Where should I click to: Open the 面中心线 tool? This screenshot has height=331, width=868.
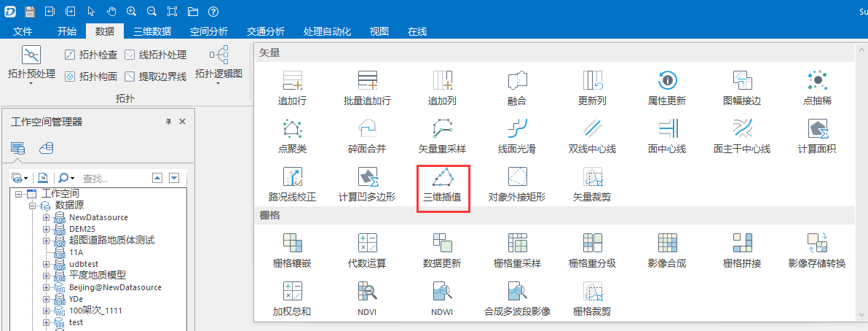coord(667,136)
